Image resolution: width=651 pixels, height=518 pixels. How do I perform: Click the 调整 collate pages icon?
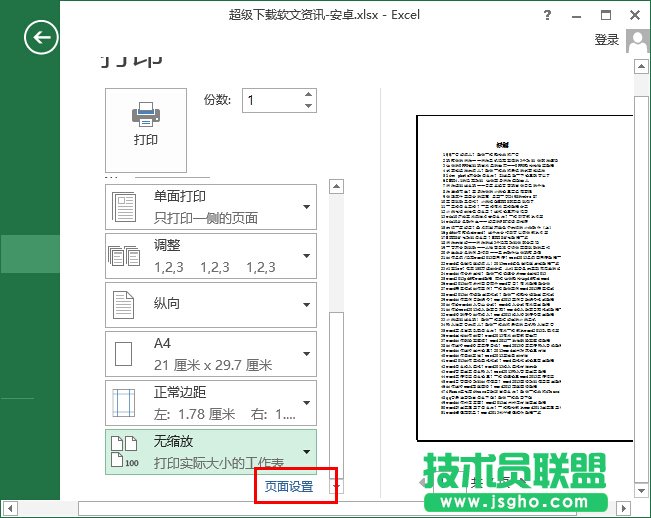pos(125,256)
